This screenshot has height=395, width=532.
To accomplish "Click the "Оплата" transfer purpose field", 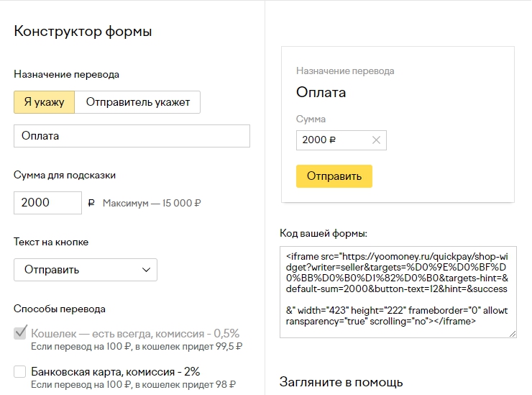I will (132, 136).
